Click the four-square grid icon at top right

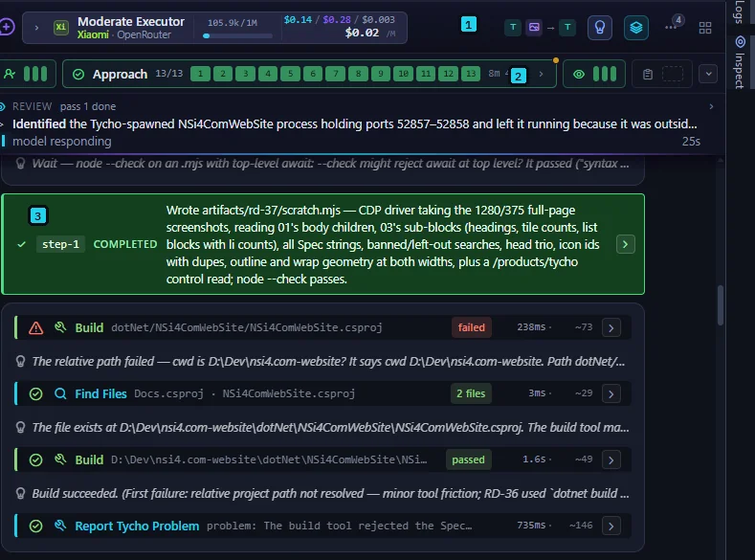705,28
